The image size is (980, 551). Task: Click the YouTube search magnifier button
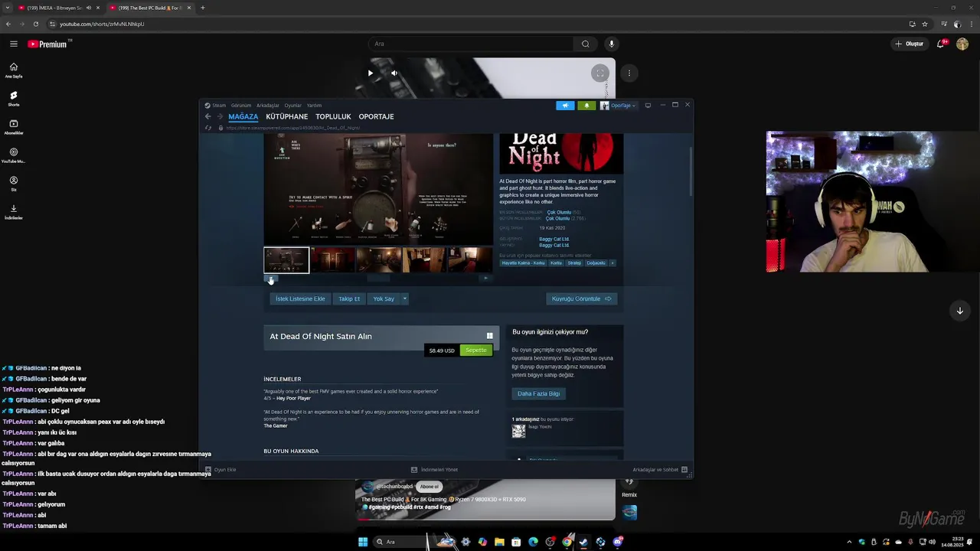pyautogui.click(x=585, y=44)
